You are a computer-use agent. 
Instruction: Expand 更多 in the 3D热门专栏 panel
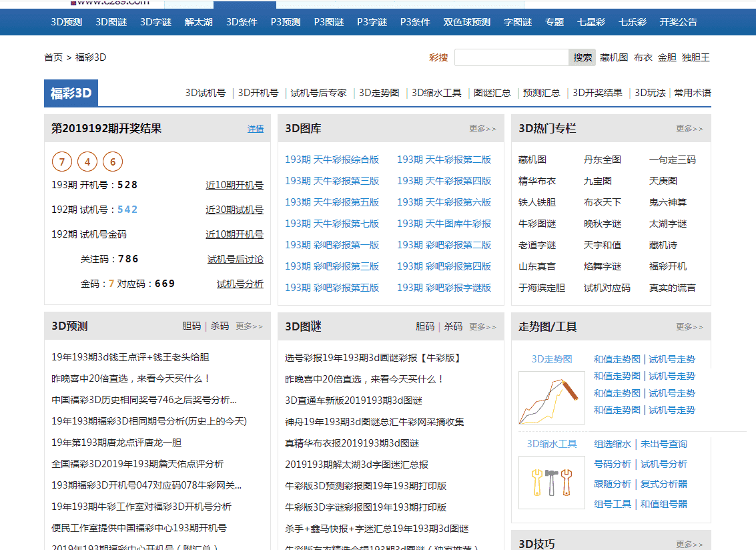click(x=689, y=129)
